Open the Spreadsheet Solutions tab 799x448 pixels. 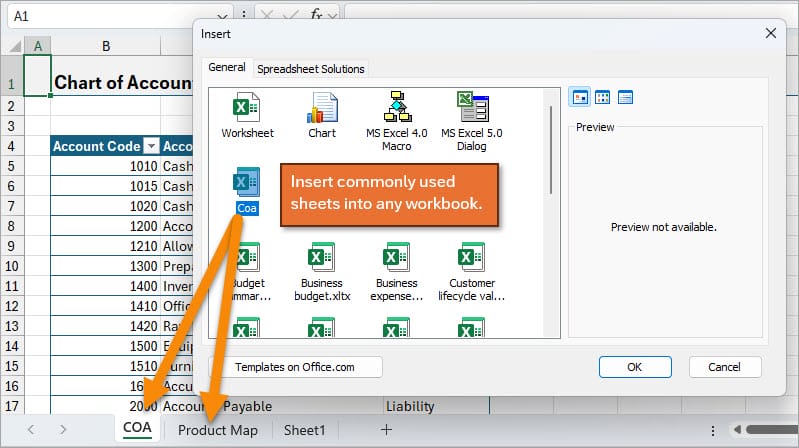pyautogui.click(x=311, y=69)
